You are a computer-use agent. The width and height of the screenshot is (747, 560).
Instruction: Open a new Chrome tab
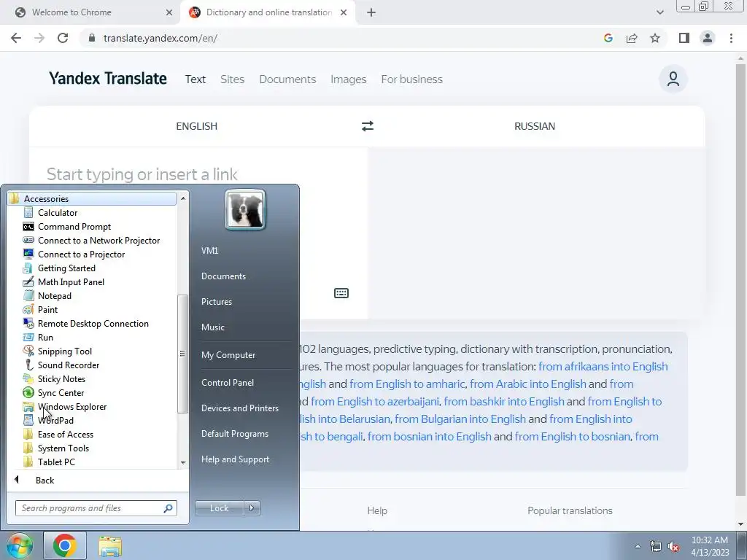371,12
